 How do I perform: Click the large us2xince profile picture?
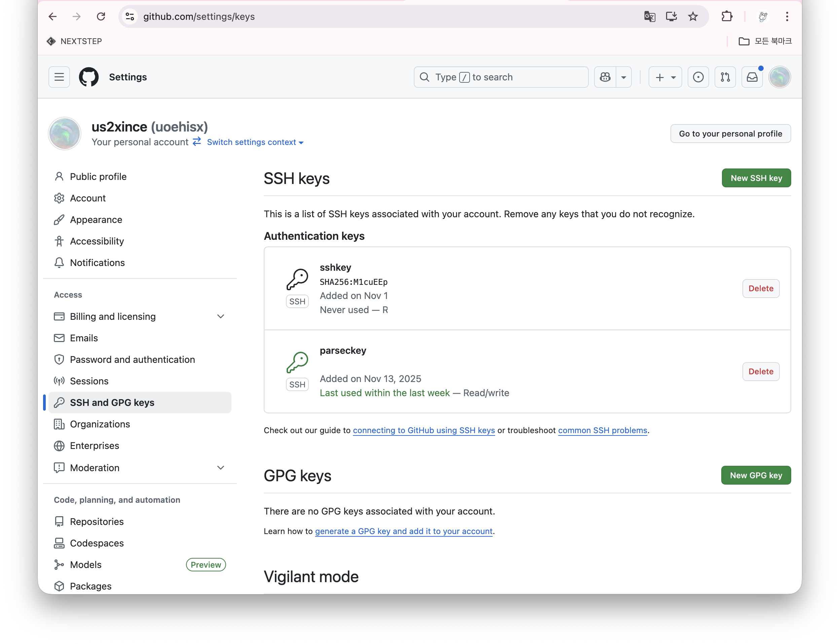point(64,134)
